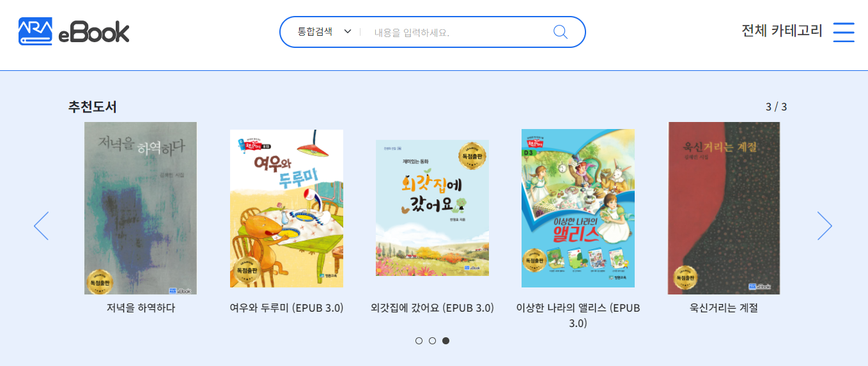Click the 저녁을 하역하다 title link

(141, 308)
